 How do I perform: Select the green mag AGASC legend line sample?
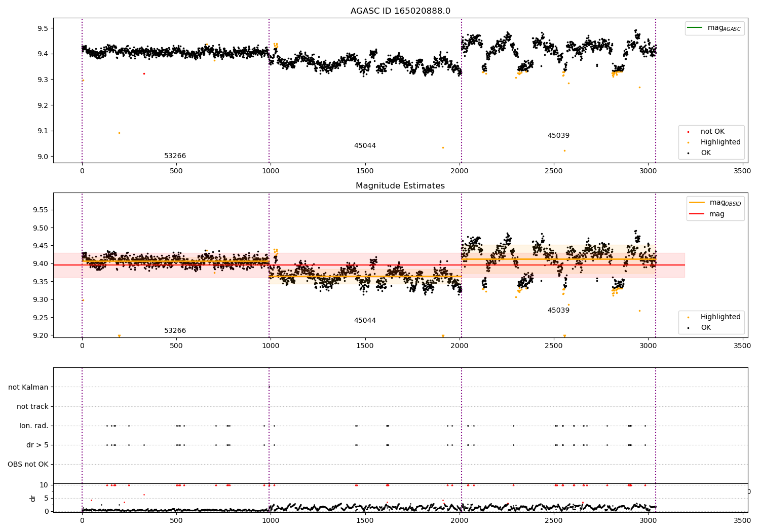tap(695, 28)
